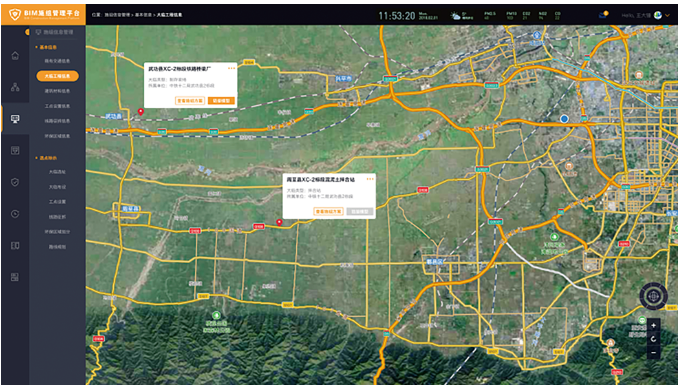Open three-dots menu on 周至县XC-2 popup
The image size is (680, 389).
tap(370, 179)
